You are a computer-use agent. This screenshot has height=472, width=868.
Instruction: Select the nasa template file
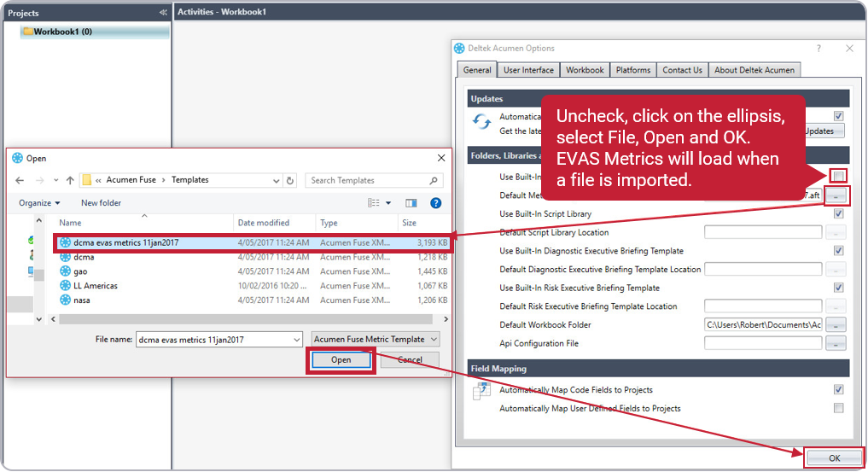point(253,300)
